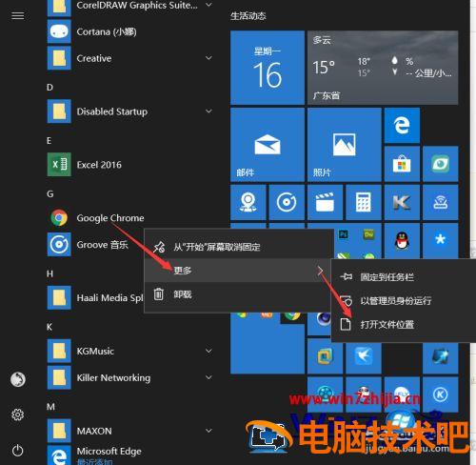476x465 pixels.
Task: Choose 以管理员身份运行 in the submenu
Action: click(403, 300)
